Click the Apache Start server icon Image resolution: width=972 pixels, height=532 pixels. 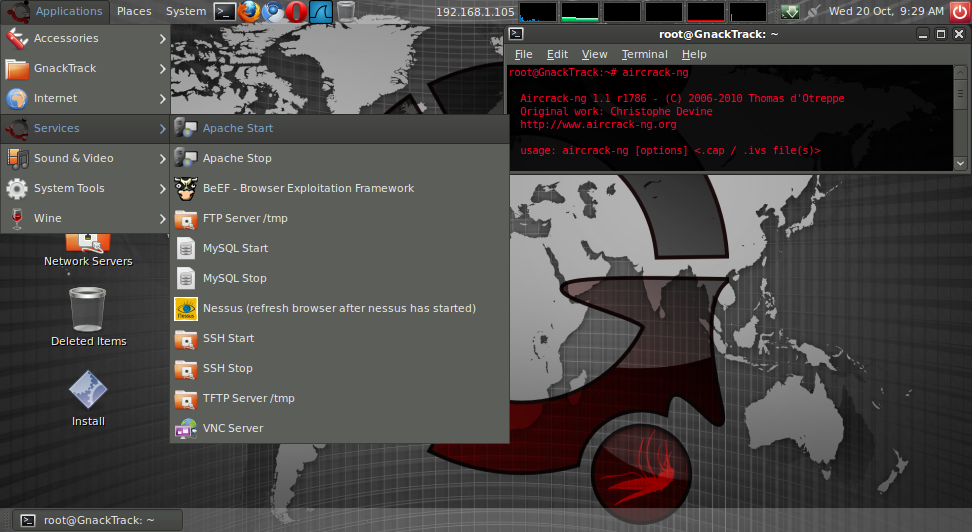185,128
